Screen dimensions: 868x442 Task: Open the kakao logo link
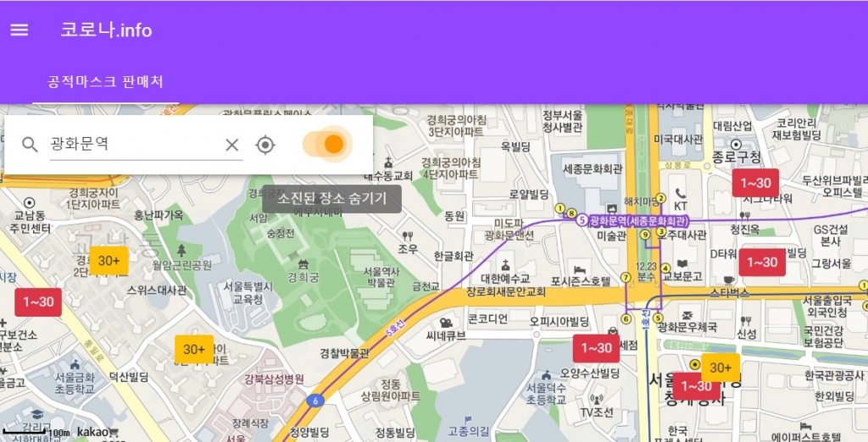point(93,432)
